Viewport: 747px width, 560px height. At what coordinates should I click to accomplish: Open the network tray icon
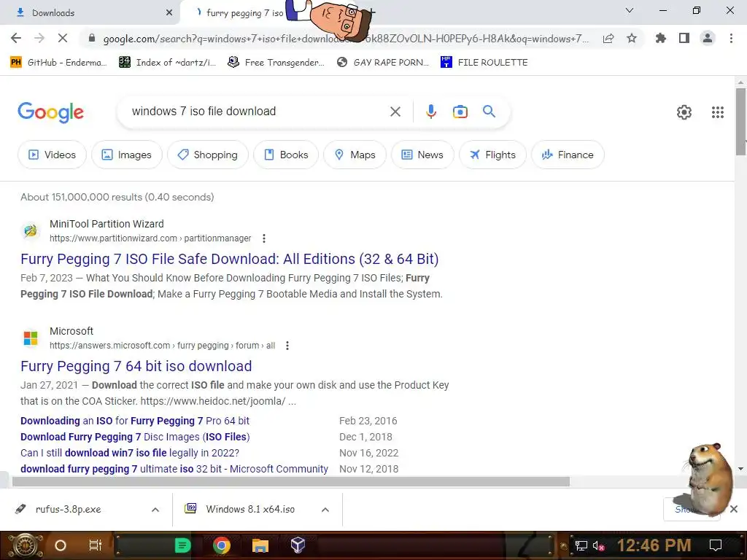point(581,545)
